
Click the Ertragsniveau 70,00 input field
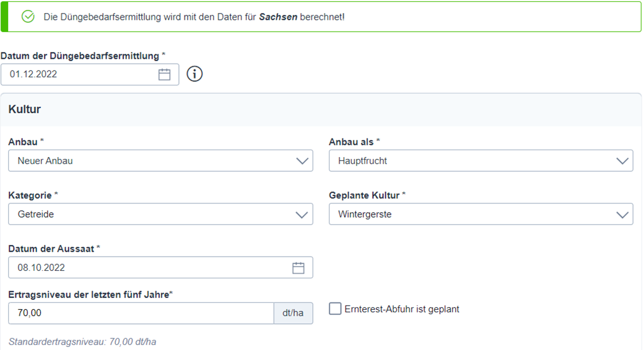click(141, 313)
